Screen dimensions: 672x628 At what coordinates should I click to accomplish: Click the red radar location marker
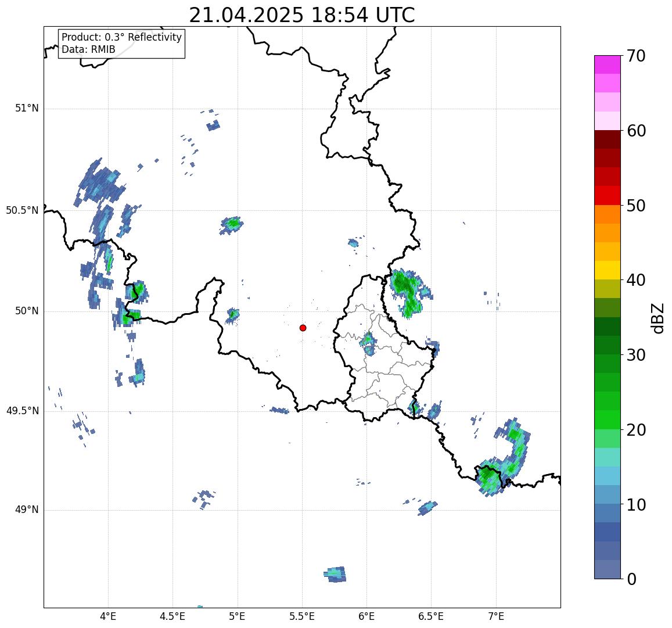coord(303,328)
